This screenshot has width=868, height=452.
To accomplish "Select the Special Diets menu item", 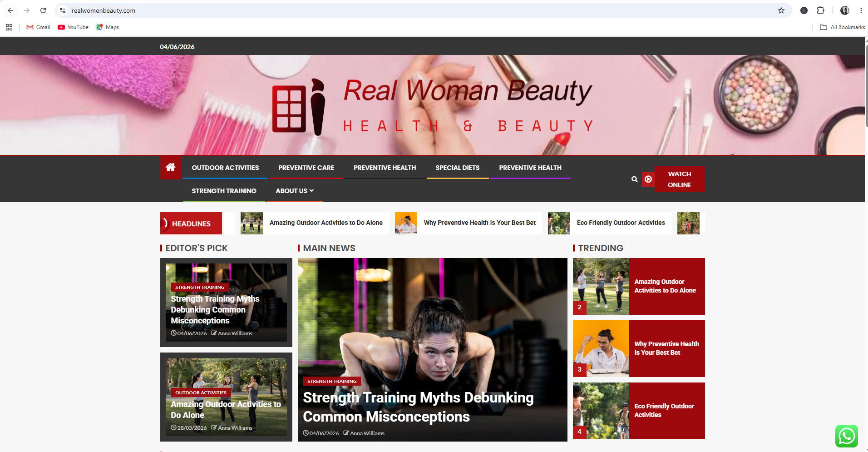I will (457, 168).
